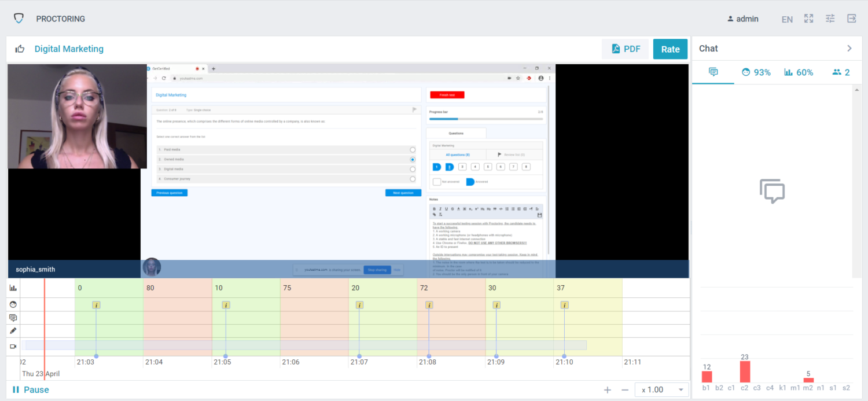This screenshot has width=868, height=401.
Task: Click the camera video row icon in timeline
Action: pos(13,346)
